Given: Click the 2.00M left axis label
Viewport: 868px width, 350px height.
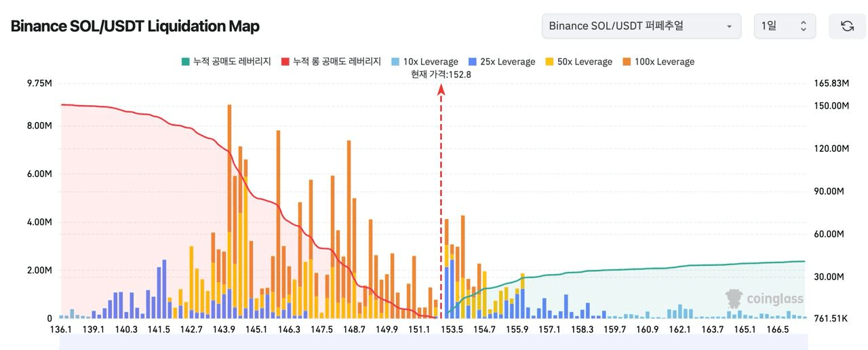Looking at the screenshot, I should click(39, 270).
